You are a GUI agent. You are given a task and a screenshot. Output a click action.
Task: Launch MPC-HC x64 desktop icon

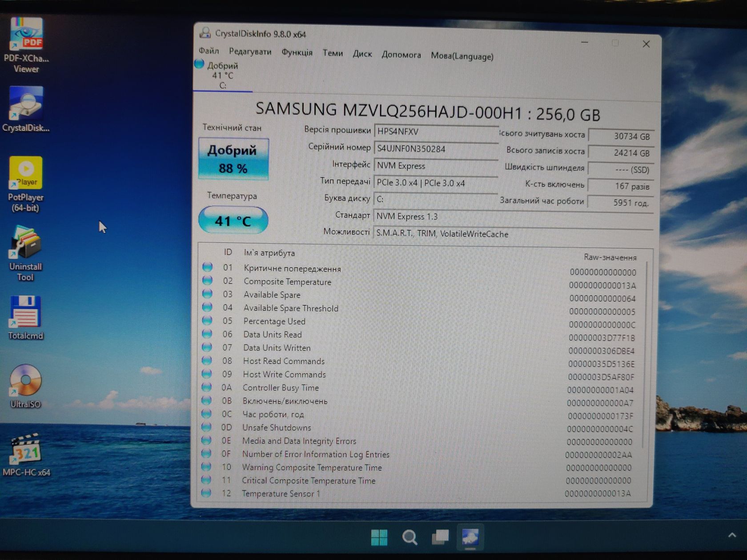coord(26,454)
